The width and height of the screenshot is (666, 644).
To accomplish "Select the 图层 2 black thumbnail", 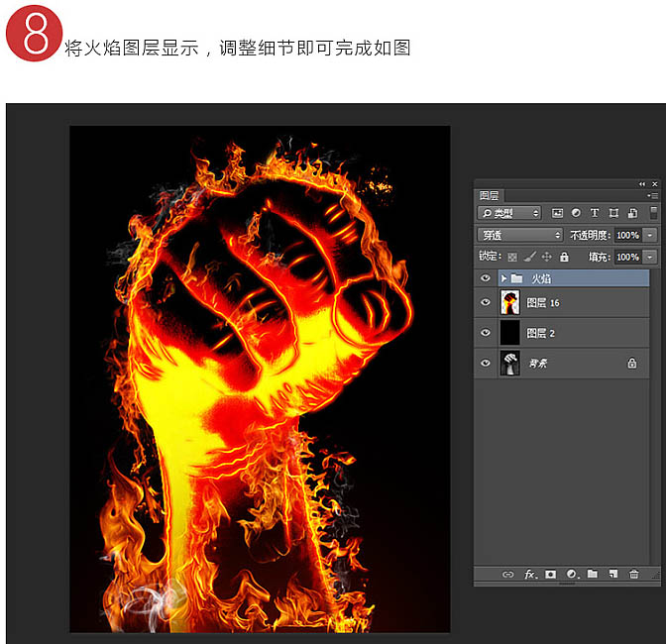I will [509, 332].
